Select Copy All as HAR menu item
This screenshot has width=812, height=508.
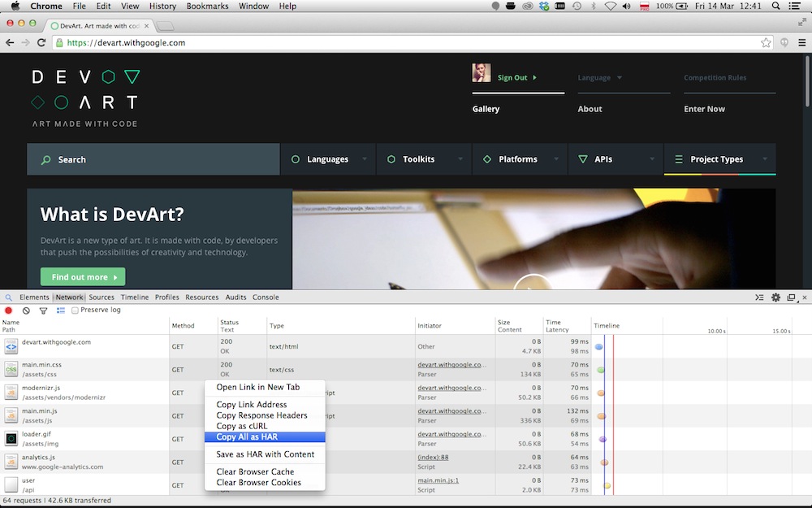coord(265,437)
